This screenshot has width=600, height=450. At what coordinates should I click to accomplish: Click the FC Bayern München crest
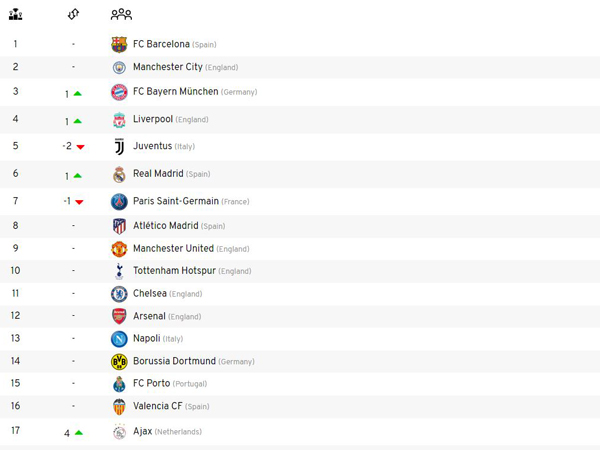click(x=119, y=92)
